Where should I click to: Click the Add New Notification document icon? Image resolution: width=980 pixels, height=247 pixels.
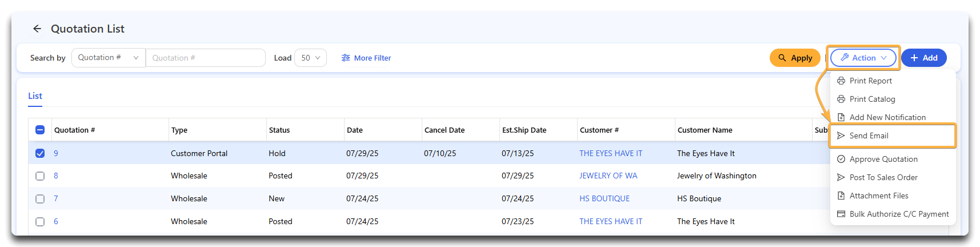point(841,117)
